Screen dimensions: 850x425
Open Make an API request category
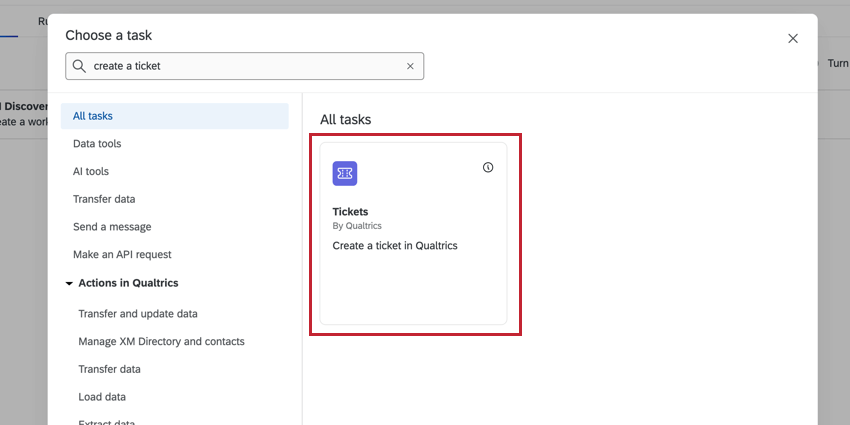click(122, 254)
